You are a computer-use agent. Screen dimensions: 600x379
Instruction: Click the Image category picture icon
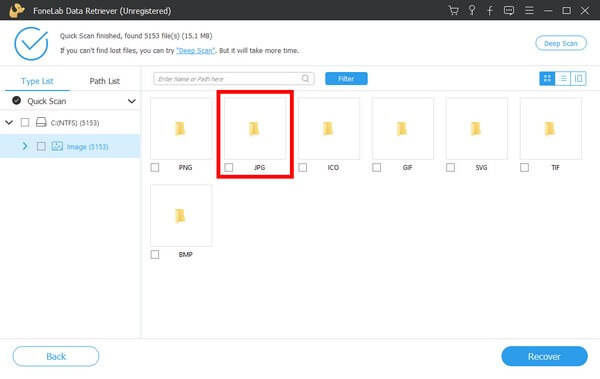tap(57, 146)
